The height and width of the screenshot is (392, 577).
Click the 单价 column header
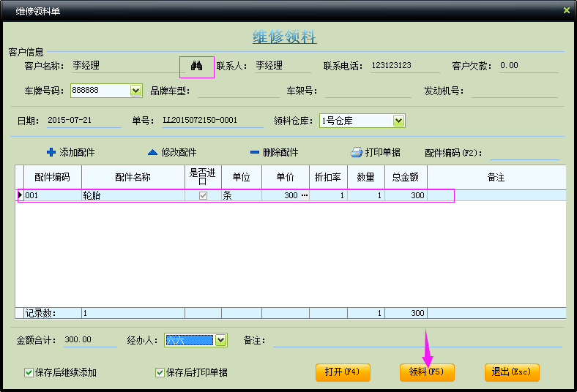pos(286,178)
